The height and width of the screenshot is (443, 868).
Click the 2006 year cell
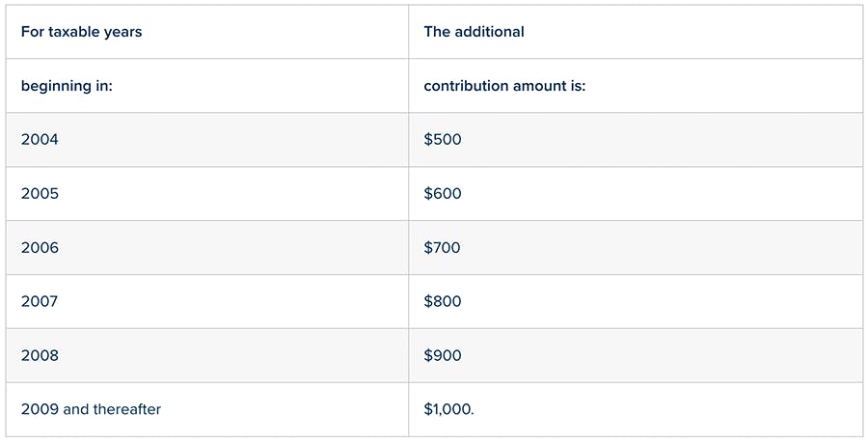[x=207, y=247]
